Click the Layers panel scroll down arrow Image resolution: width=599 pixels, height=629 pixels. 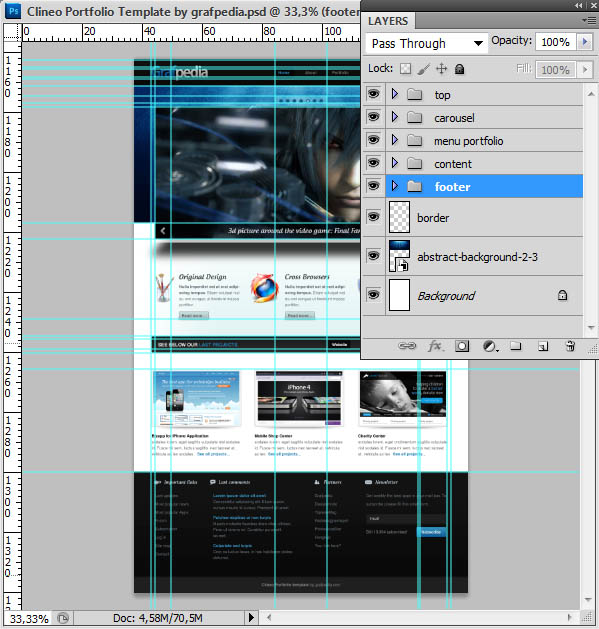591,327
